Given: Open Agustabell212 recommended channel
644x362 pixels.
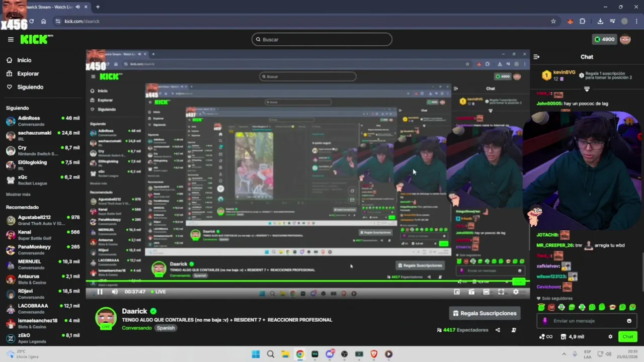Looking at the screenshot, I should pos(42,220).
